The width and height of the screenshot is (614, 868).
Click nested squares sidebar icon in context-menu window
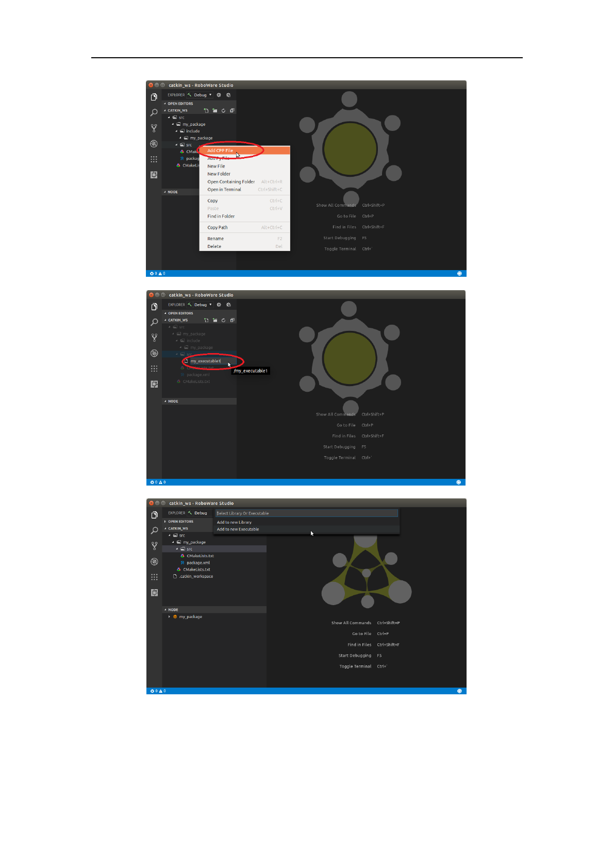(x=154, y=175)
